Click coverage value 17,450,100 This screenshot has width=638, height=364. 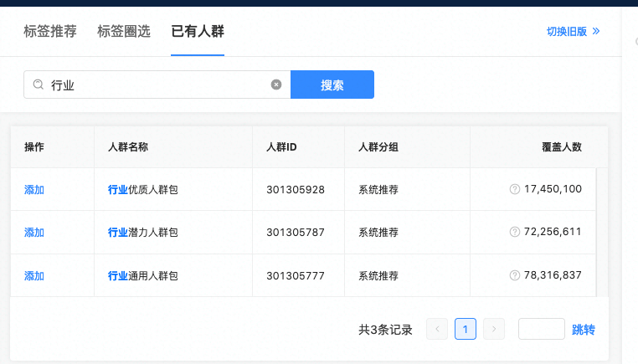pos(553,189)
